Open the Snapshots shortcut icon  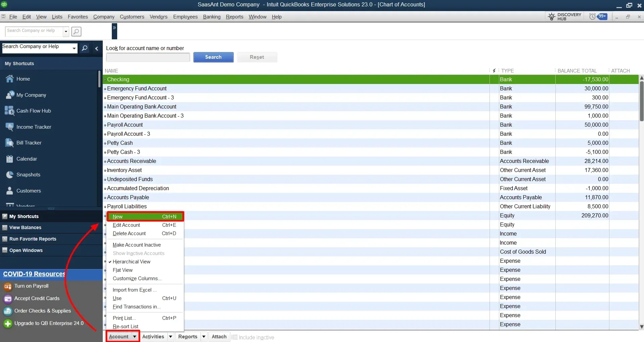[x=10, y=175]
